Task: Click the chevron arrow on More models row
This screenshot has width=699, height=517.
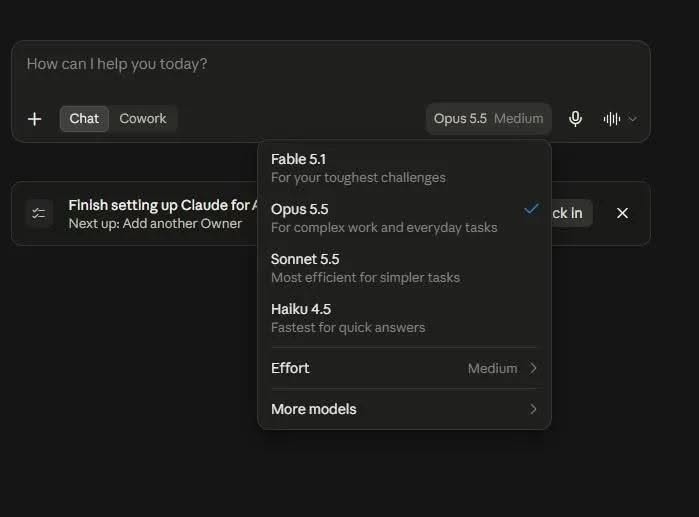Action: click(x=533, y=409)
